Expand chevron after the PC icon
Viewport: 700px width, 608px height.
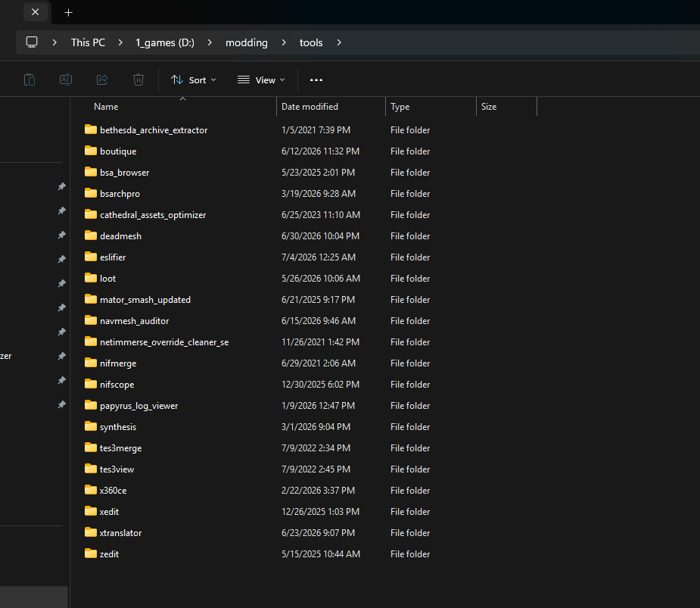(54, 42)
